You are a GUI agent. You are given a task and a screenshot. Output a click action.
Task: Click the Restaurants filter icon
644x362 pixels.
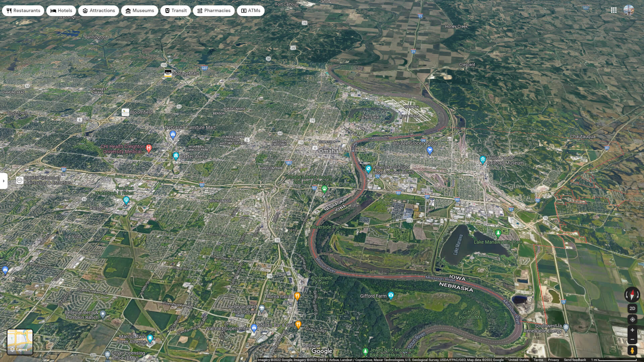tap(9, 10)
